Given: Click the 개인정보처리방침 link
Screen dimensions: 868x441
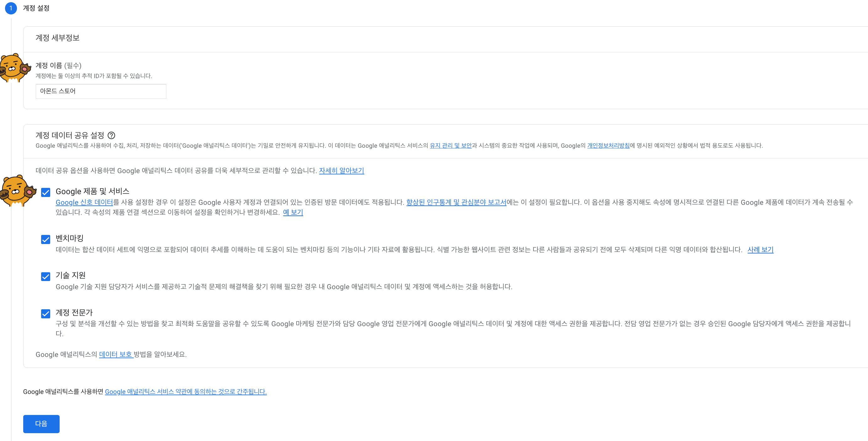Looking at the screenshot, I should click(x=608, y=146).
